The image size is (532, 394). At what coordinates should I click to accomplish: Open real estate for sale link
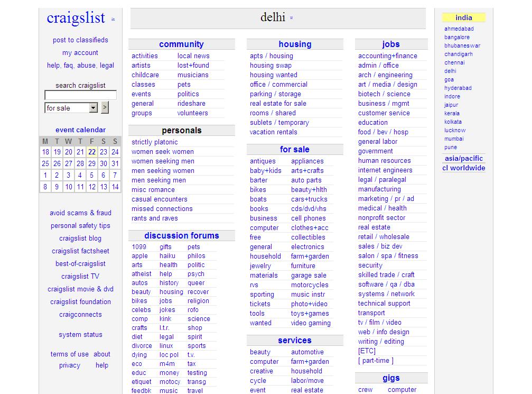click(x=278, y=103)
